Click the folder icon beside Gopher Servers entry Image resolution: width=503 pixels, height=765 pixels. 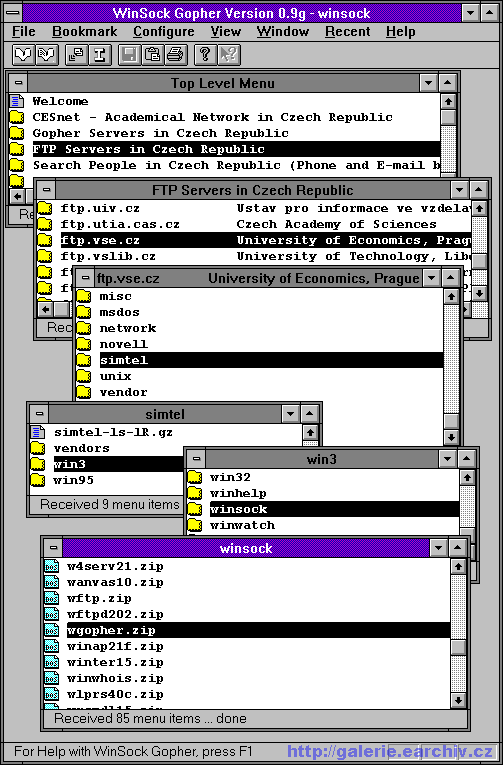coord(17,134)
